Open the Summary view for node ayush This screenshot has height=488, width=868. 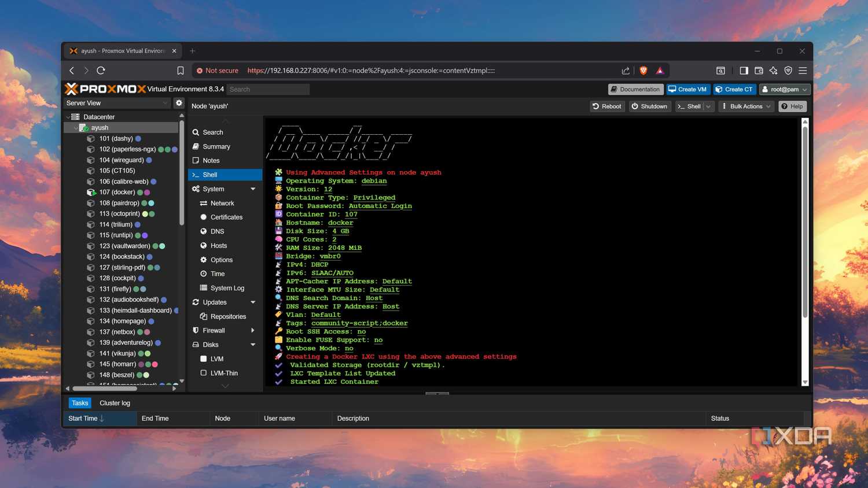[216, 146]
